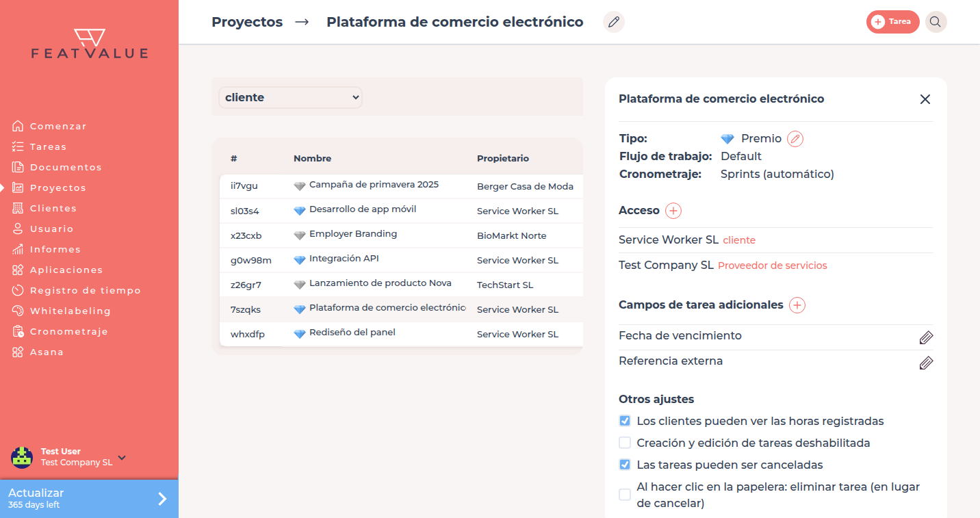Click owner cell 'BioMarkt Norte'
Image resolution: width=980 pixels, height=518 pixels.
pyautogui.click(x=512, y=235)
